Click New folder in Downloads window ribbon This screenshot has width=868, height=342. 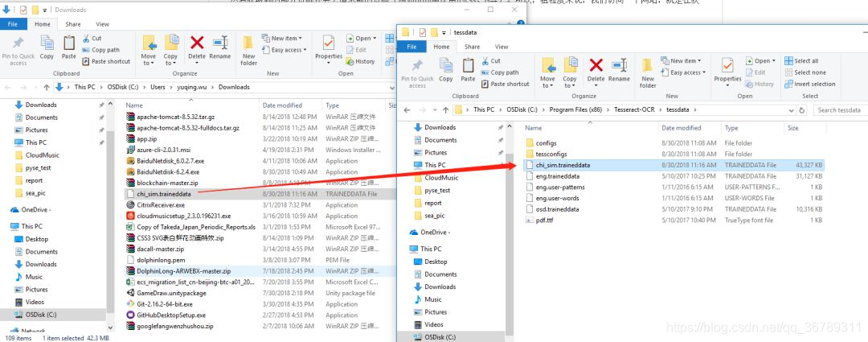pos(248,51)
